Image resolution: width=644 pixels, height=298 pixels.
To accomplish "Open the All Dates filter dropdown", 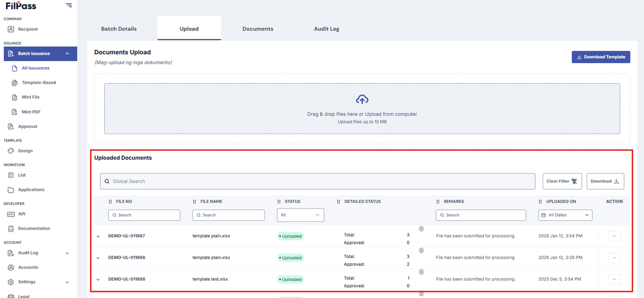I will point(565,215).
